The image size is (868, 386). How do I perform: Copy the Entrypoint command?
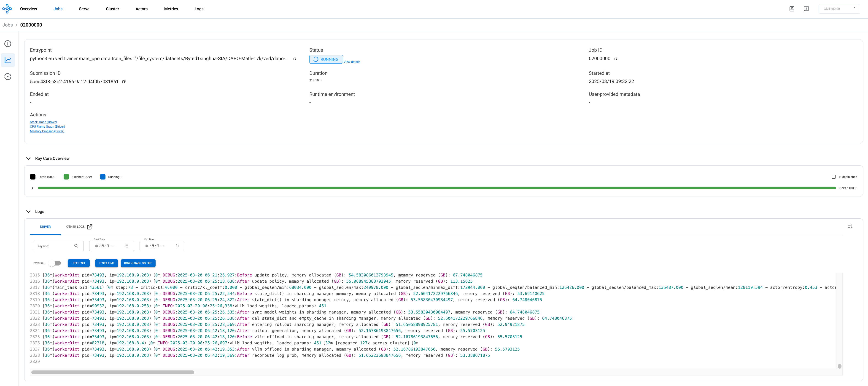[294, 59]
